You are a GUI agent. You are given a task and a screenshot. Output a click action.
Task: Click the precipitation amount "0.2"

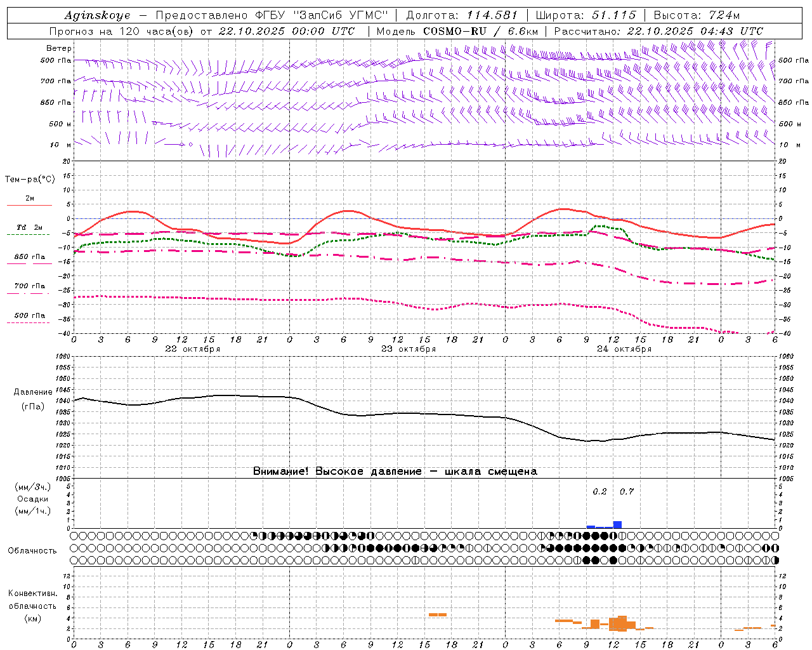599,491
